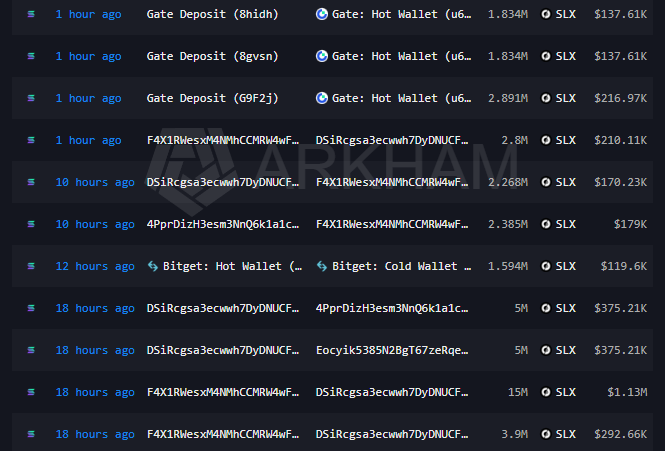Click Solana chain icon in the Gate Deposit (8hidh) row
This screenshot has width=665, height=451.
[x=31, y=14]
